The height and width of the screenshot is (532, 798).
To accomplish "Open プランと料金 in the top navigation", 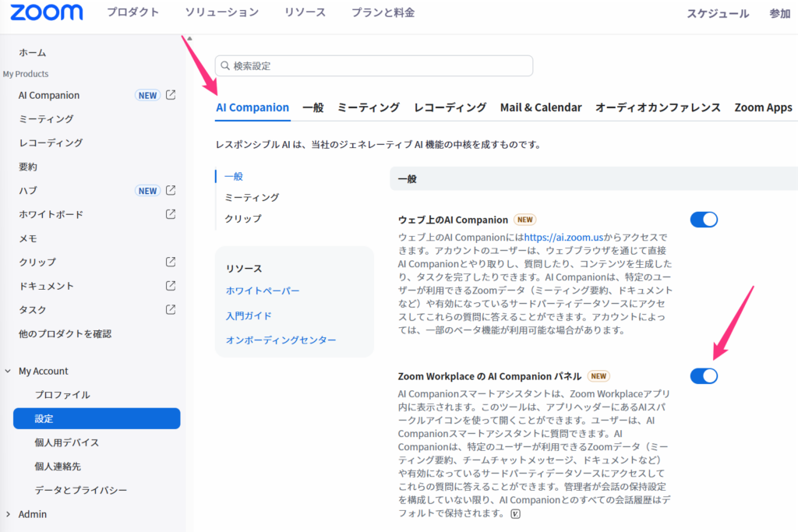I will coord(383,12).
